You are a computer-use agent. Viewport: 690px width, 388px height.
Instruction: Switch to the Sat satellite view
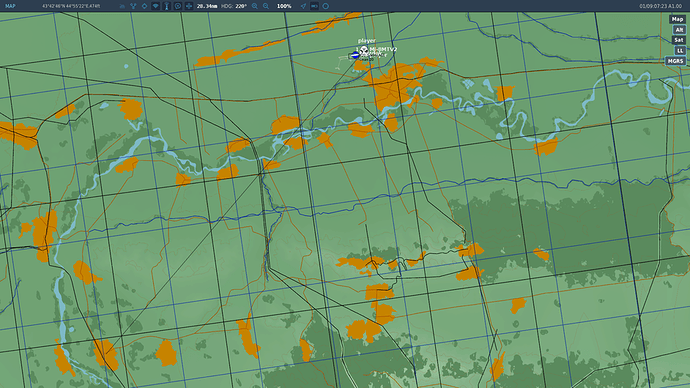pyautogui.click(x=679, y=40)
